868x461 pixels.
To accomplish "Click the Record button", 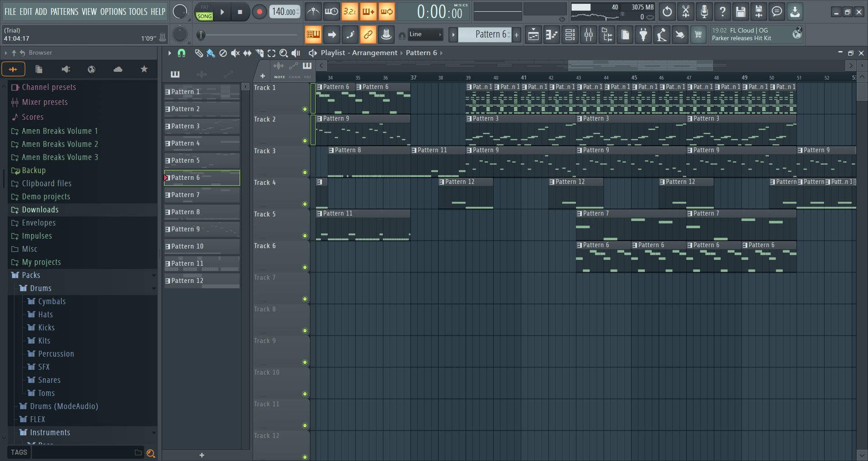I will [259, 12].
